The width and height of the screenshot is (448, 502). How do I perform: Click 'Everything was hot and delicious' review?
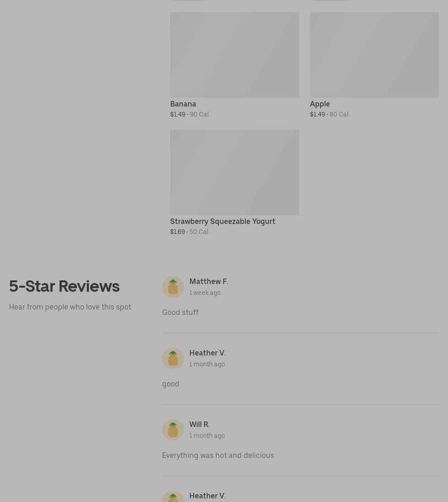point(218,455)
